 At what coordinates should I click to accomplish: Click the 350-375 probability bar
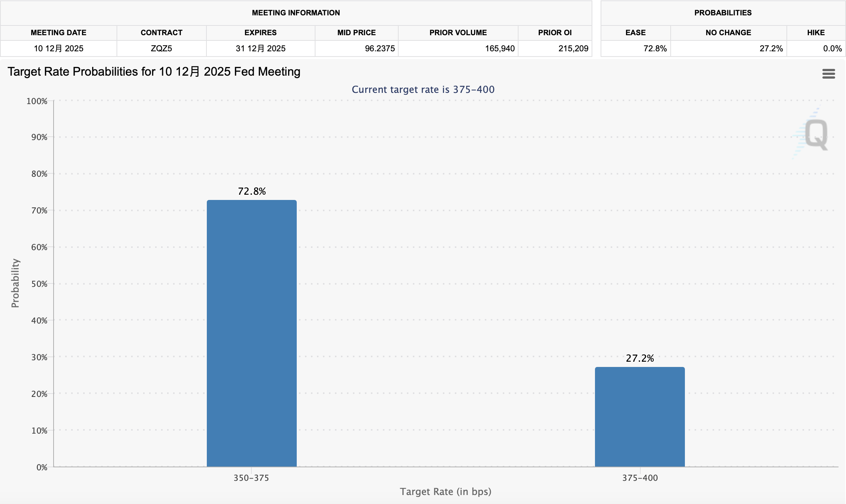tap(251, 333)
